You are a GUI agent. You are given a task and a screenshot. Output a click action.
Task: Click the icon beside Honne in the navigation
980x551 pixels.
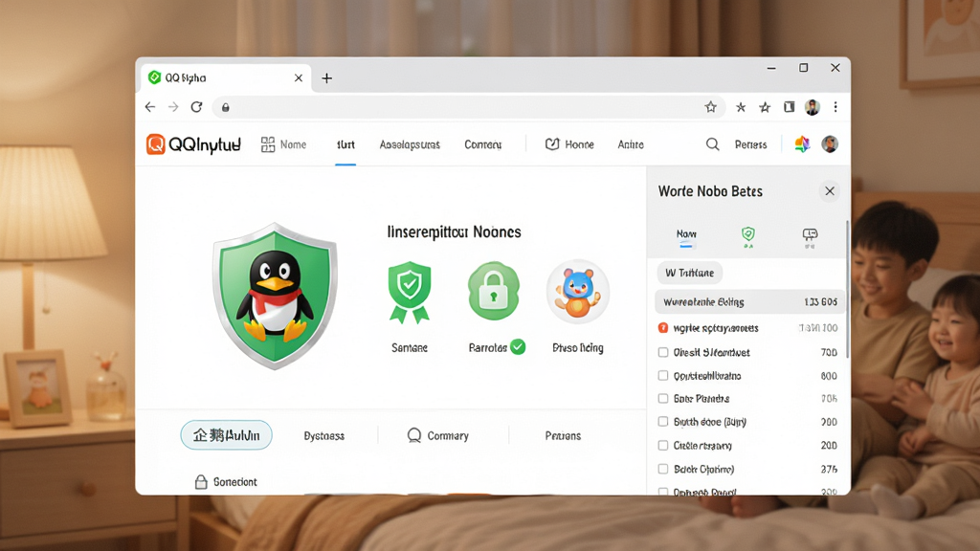click(x=552, y=144)
